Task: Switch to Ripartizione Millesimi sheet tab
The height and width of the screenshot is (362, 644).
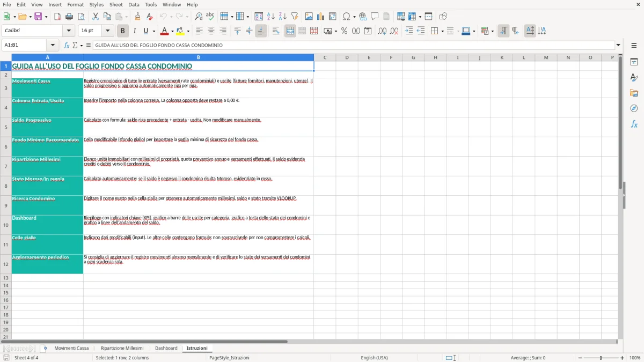Action: click(x=122, y=348)
